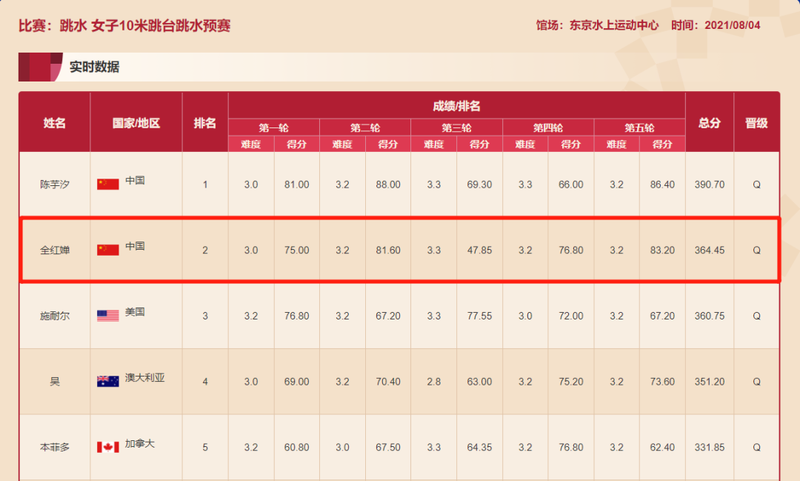Image resolution: width=800 pixels, height=481 pixels.
Task: Click the 晋级 column header
Action: click(756, 122)
